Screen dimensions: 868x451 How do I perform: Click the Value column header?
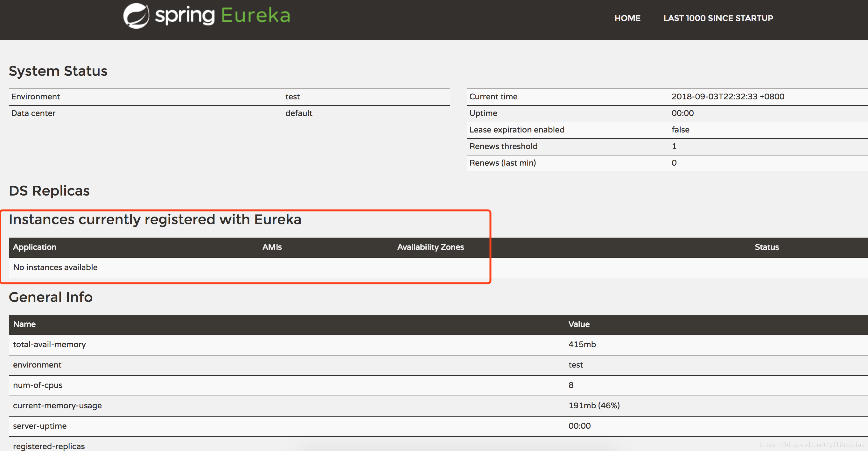pyautogui.click(x=578, y=325)
